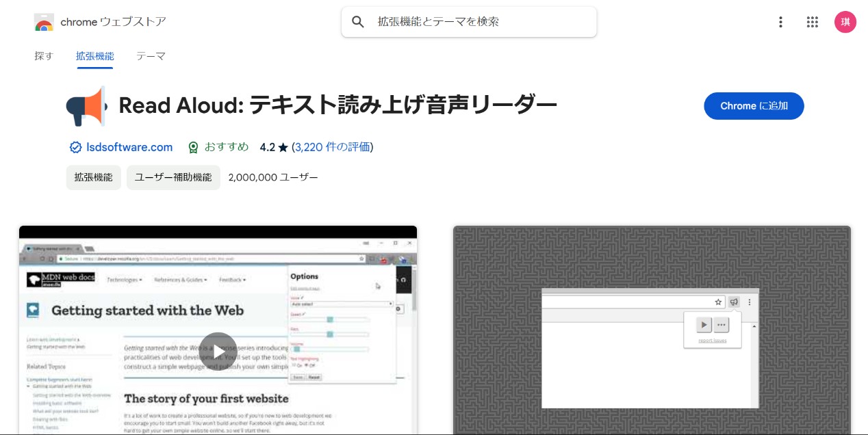Click the 2,000,000 ユーザー text

click(x=273, y=177)
